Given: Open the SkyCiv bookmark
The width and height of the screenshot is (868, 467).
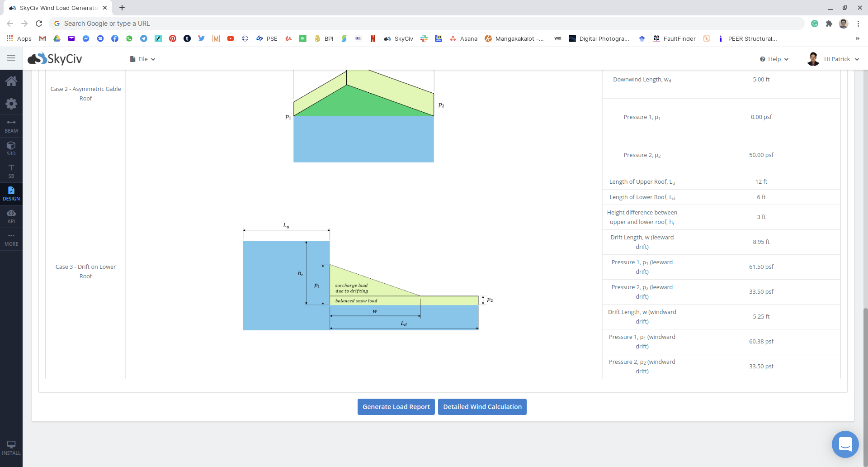Looking at the screenshot, I should [x=398, y=39].
